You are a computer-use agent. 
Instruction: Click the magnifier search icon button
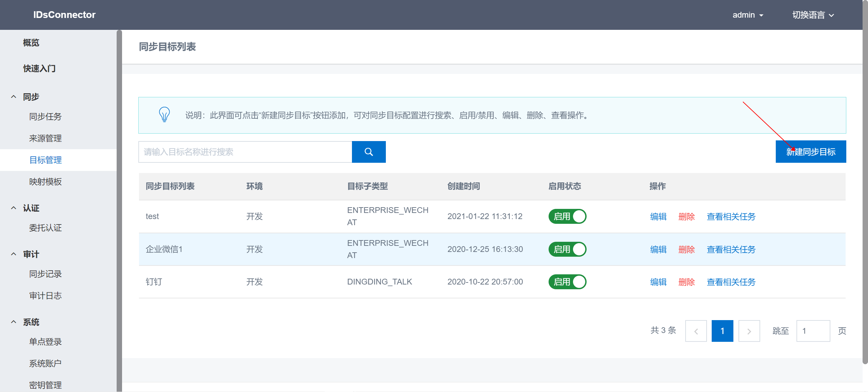coord(369,152)
